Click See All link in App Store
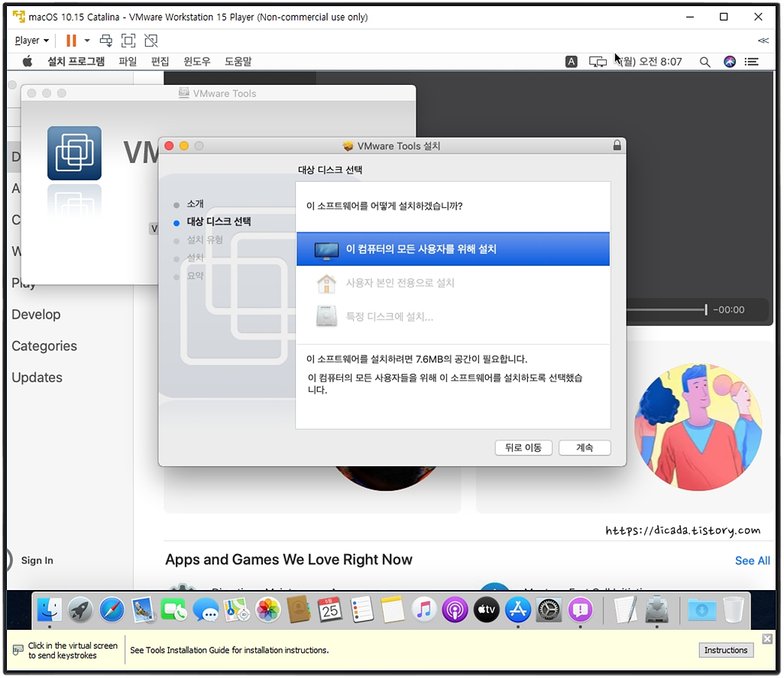 (x=752, y=560)
